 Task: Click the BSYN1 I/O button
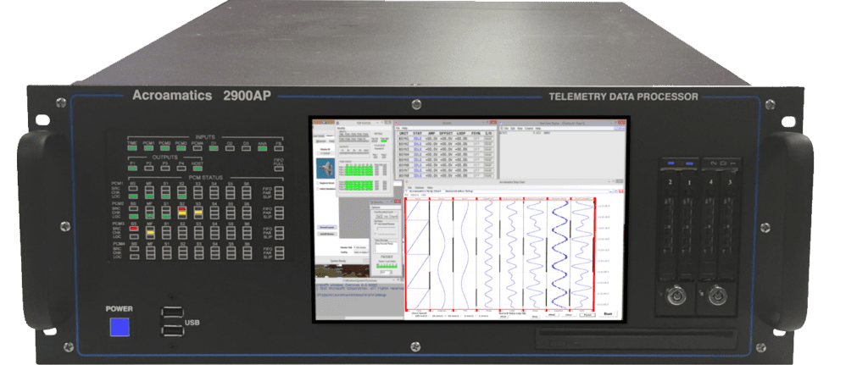coord(488,138)
